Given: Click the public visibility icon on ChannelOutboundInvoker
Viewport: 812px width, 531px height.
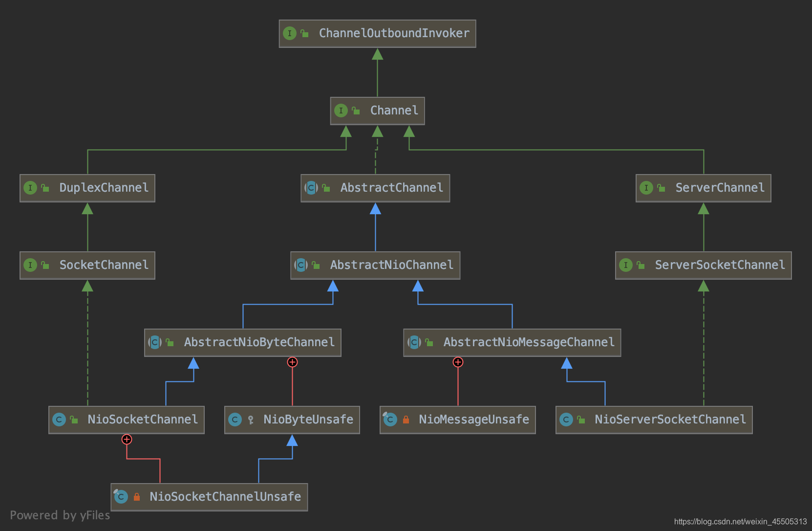Looking at the screenshot, I should click(305, 33).
